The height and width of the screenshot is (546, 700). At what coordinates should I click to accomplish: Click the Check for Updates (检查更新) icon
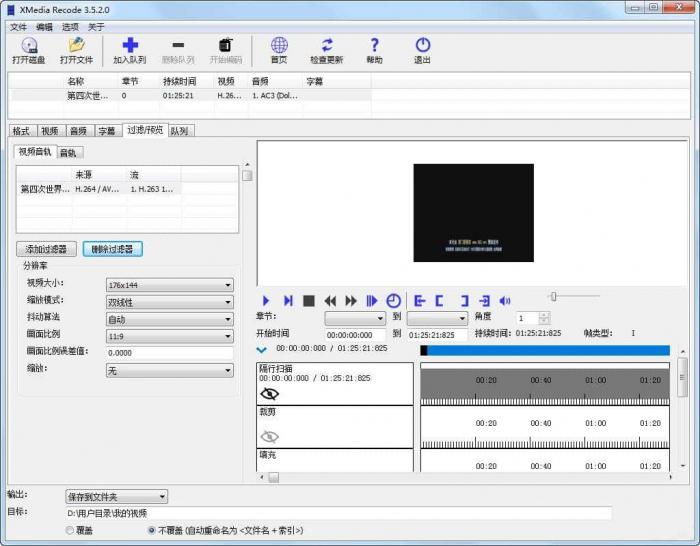[x=327, y=46]
